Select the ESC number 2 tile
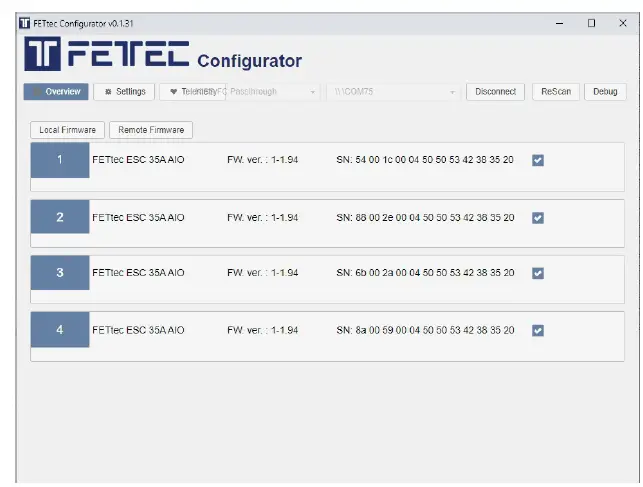This screenshot has width=643, height=487. (60, 217)
